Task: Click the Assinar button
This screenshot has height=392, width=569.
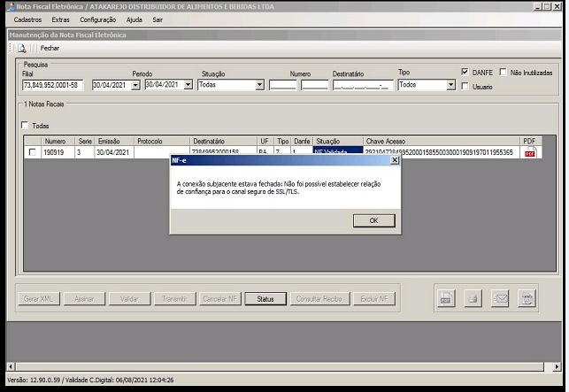Action: click(x=84, y=299)
